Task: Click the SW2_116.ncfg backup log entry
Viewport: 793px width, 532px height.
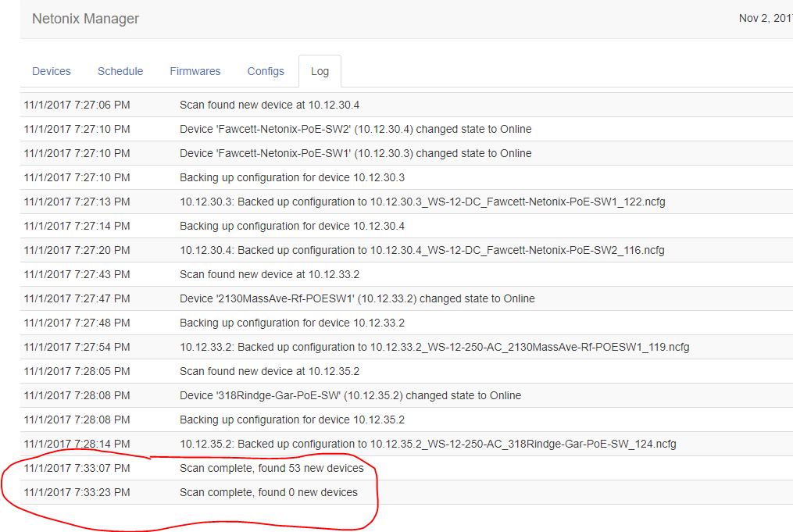Action: coord(422,250)
